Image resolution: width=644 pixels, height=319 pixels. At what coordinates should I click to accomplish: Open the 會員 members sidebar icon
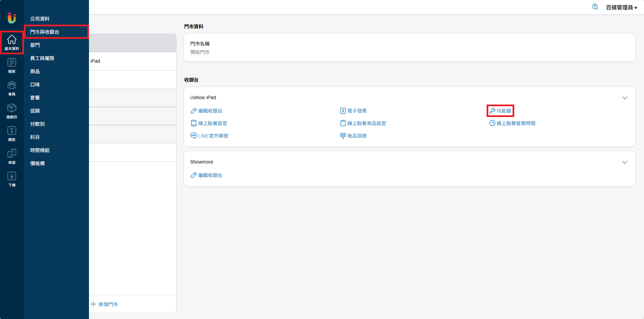(x=12, y=88)
